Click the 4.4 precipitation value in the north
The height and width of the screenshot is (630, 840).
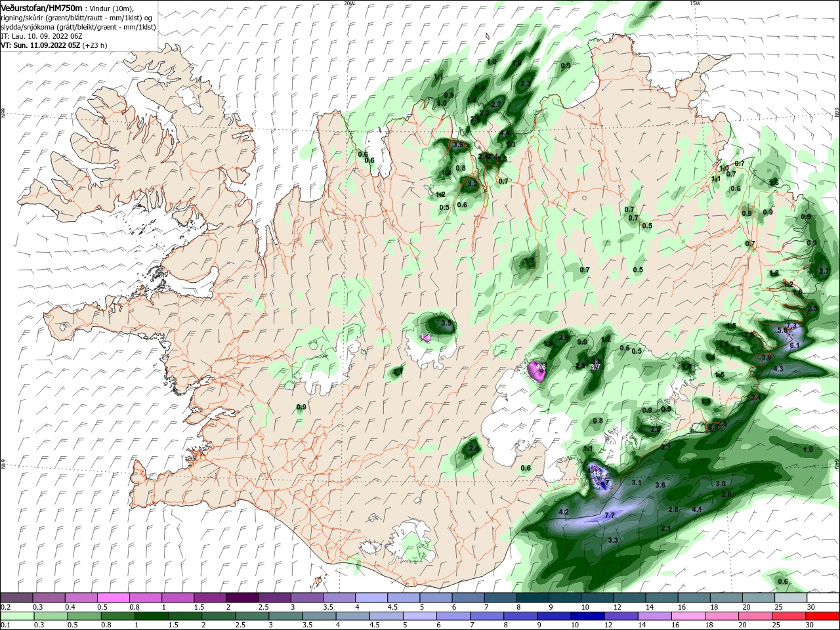(505, 133)
